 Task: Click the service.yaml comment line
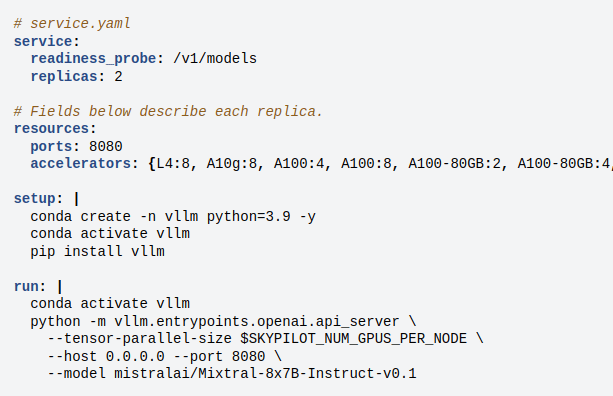72,24
